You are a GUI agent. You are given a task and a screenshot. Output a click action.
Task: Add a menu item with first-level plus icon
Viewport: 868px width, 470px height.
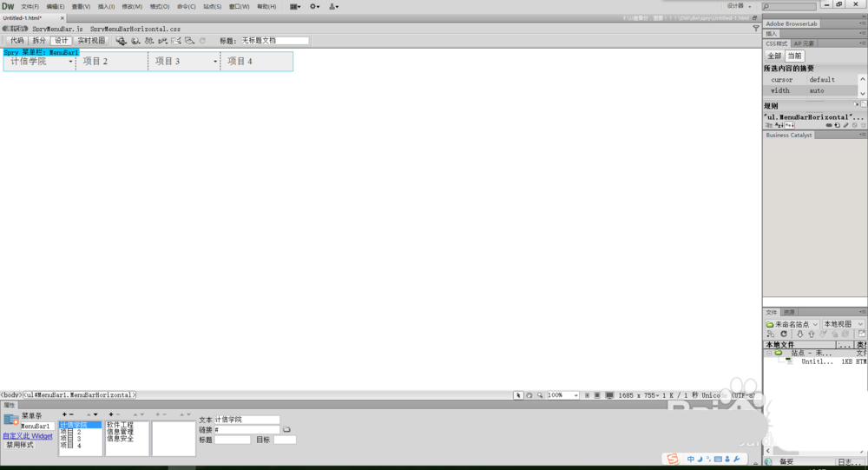pos(64,414)
